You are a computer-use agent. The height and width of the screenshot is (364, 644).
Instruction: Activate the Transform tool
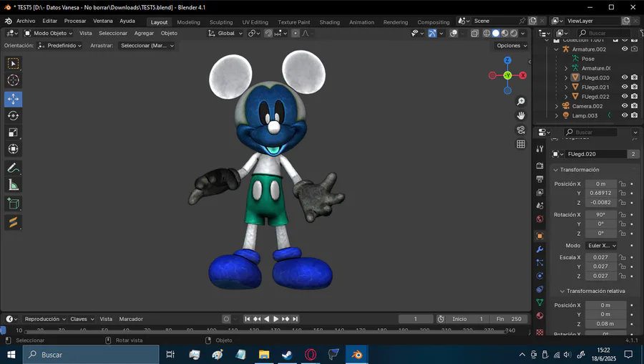coord(13,149)
